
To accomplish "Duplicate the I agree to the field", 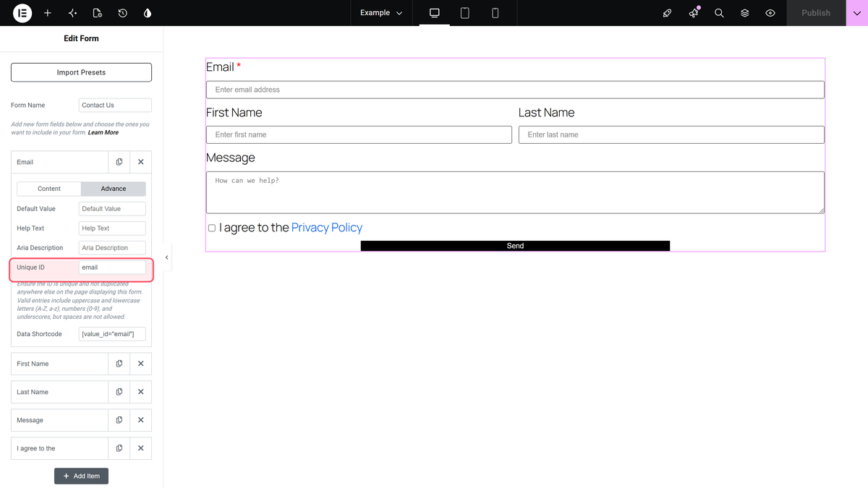I will 119,448.
